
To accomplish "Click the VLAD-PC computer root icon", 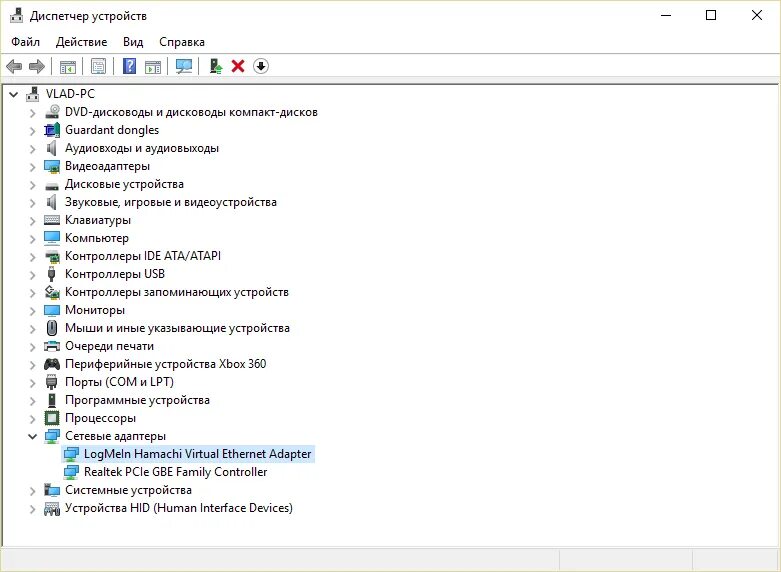I will click(x=33, y=94).
